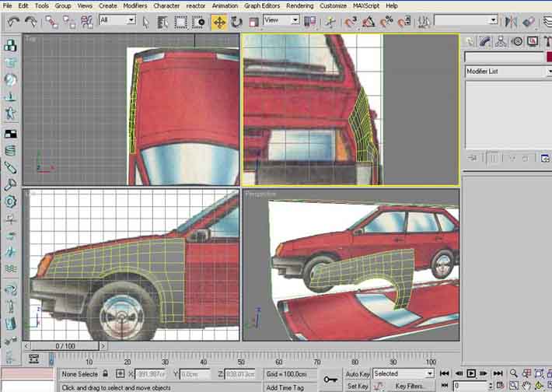Toggle the Auto Key animation mode

(x=357, y=374)
